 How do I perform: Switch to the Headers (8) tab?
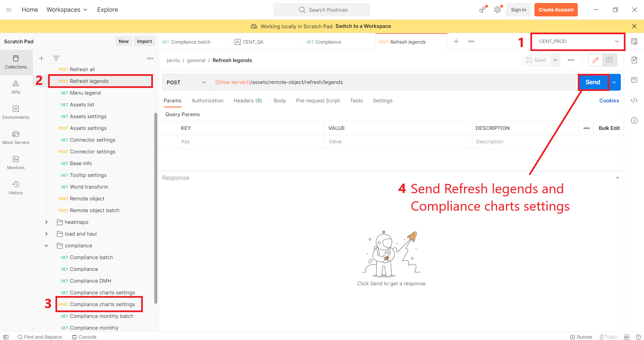click(248, 101)
